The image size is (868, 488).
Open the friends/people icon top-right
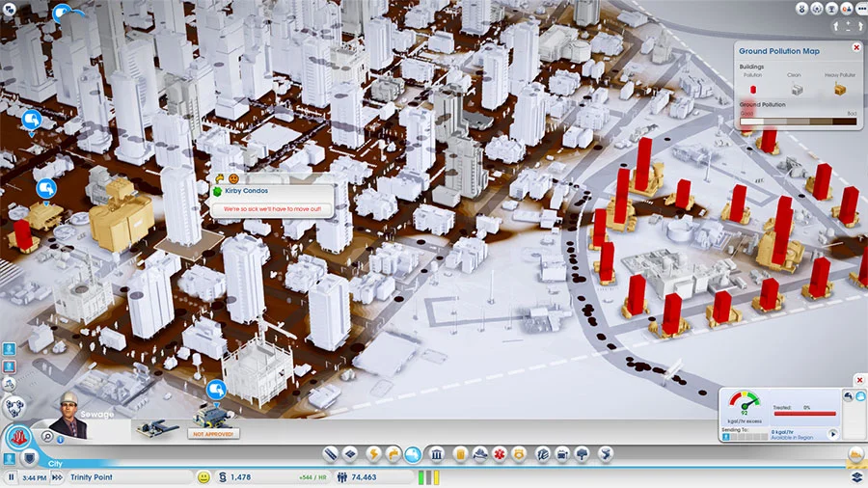(x=847, y=9)
